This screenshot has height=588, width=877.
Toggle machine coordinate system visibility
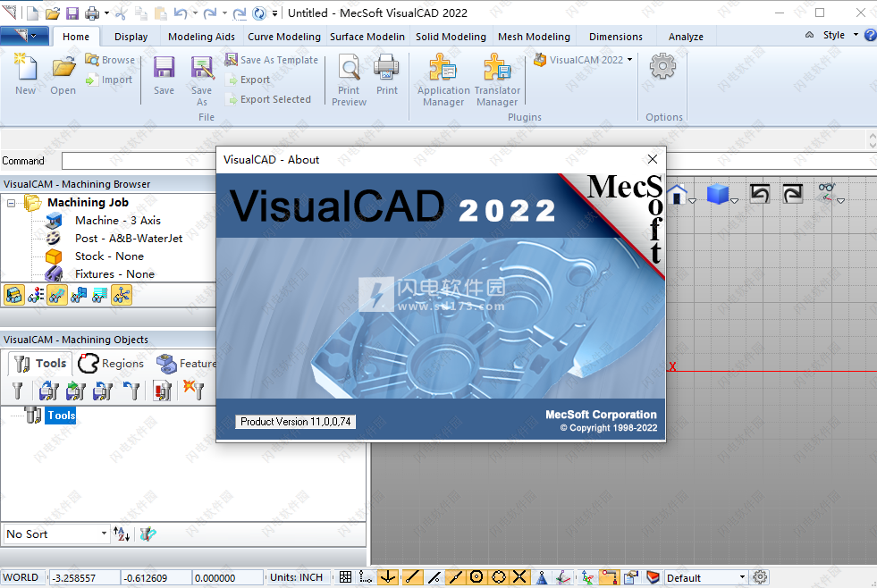click(x=122, y=295)
